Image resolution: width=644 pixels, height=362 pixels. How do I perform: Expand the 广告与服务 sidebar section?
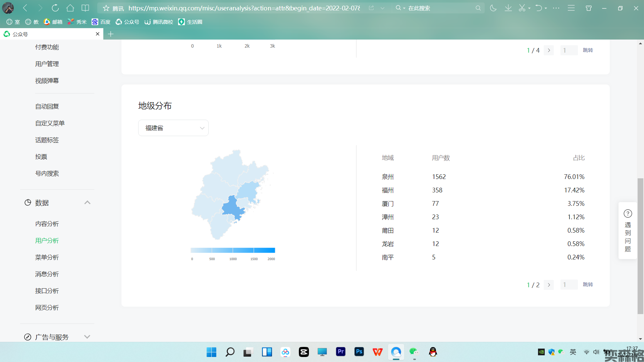[87, 337]
